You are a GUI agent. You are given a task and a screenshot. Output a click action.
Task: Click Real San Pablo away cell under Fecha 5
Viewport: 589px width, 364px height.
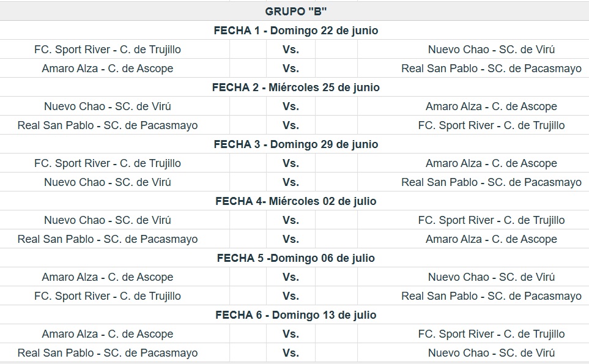tap(473, 296)
